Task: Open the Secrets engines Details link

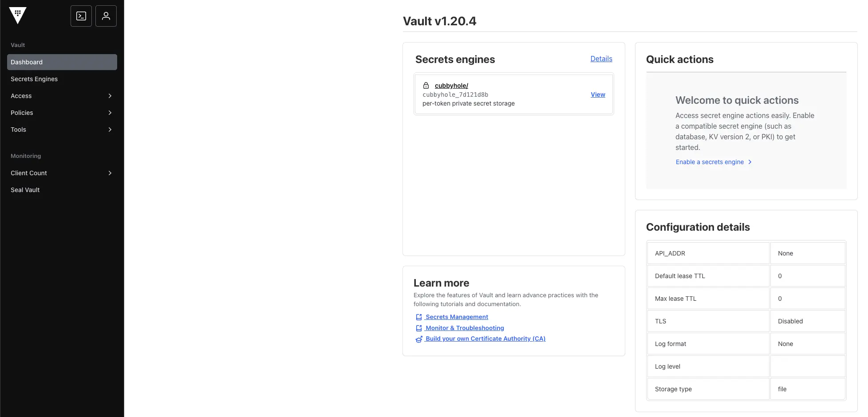Action: click(601, 59)
